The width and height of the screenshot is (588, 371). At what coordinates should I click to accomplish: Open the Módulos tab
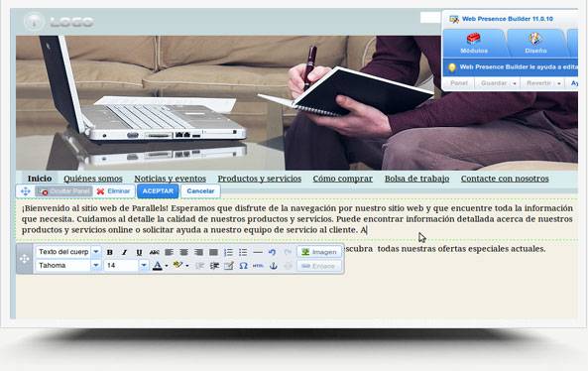tap(474, 43)
